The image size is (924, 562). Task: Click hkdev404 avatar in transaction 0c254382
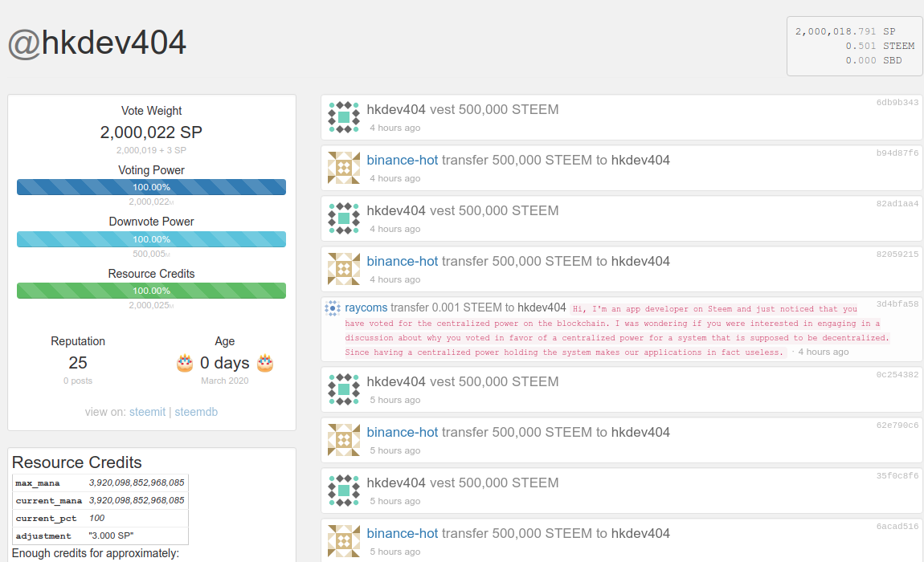coord(344,389)
